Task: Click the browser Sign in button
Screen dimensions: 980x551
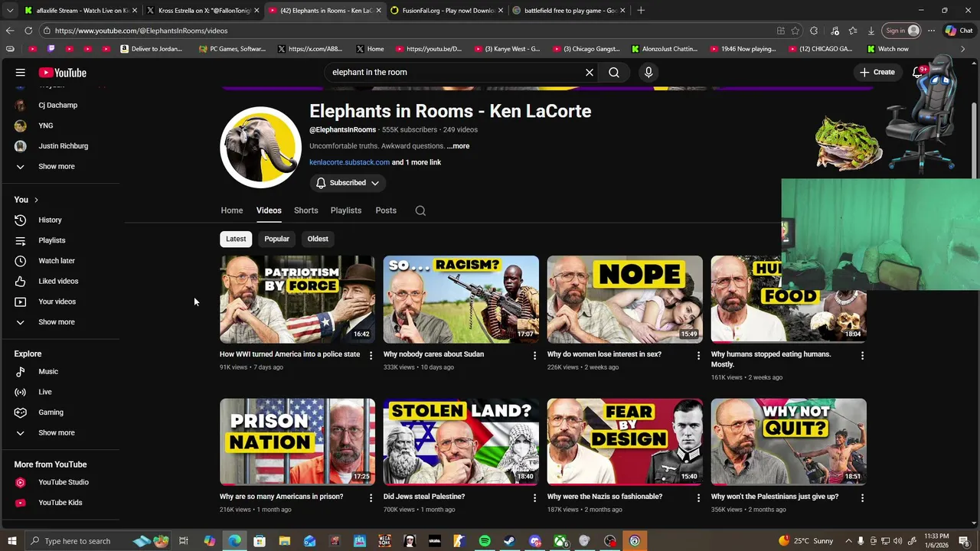Action: [902, 31]
